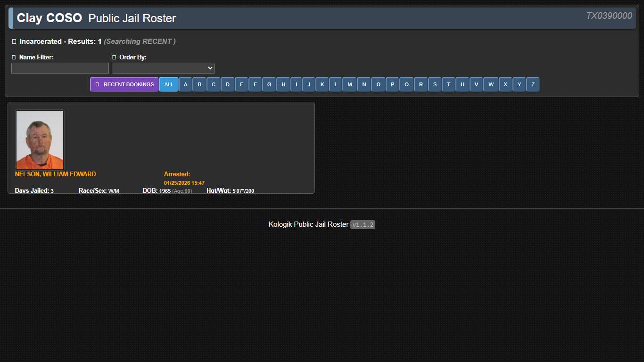Select the ALL roster filter
644x362 pixels.
pos(169,84)
